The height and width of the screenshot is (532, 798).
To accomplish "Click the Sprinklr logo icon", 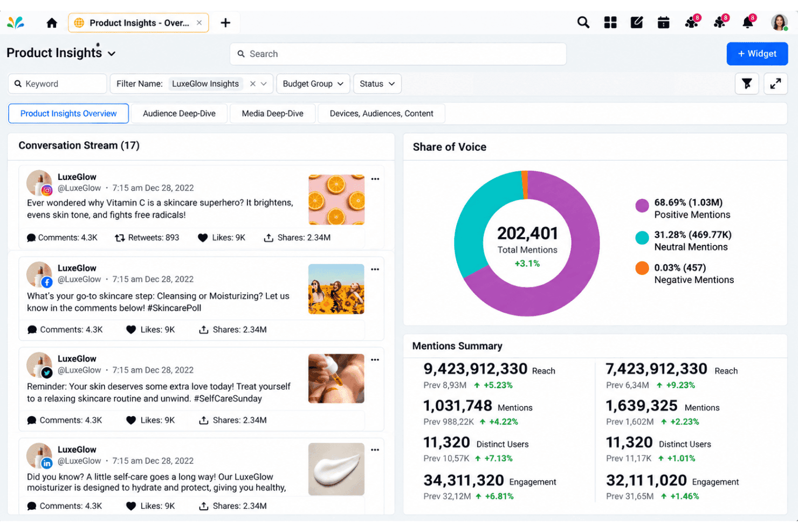I will coord(16,23).
